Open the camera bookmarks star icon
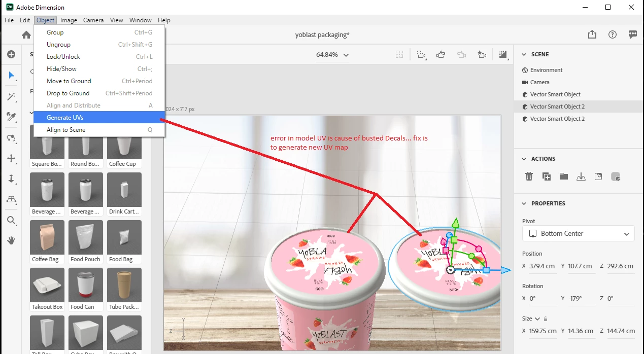 [482, 54]
